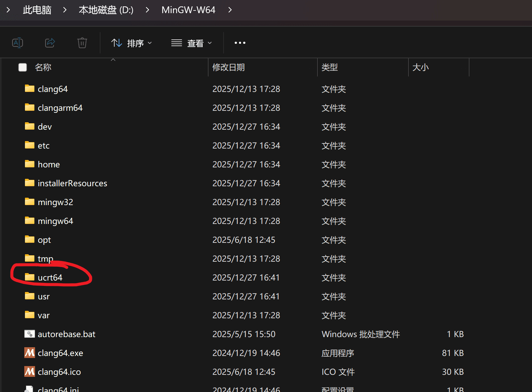Select the clang64.exe file name

pyautogui.click(x=60, y=353)
